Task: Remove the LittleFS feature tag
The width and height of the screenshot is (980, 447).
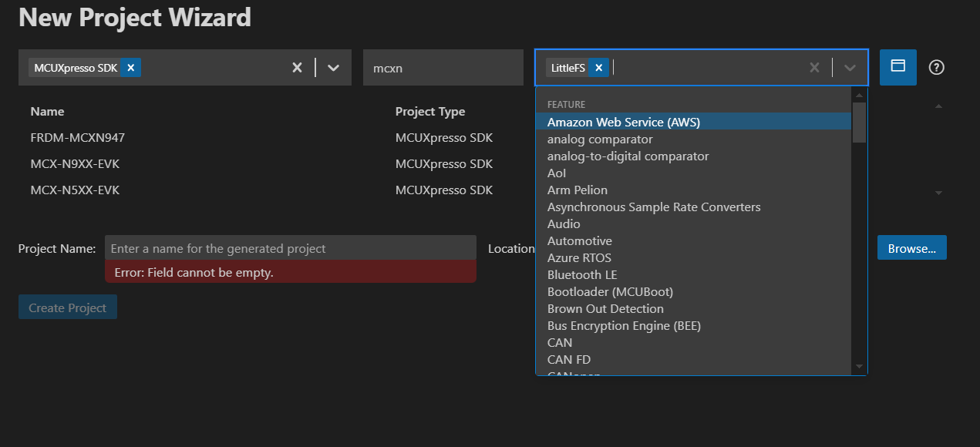Action: pyautogui.click(x=598, y=66)
